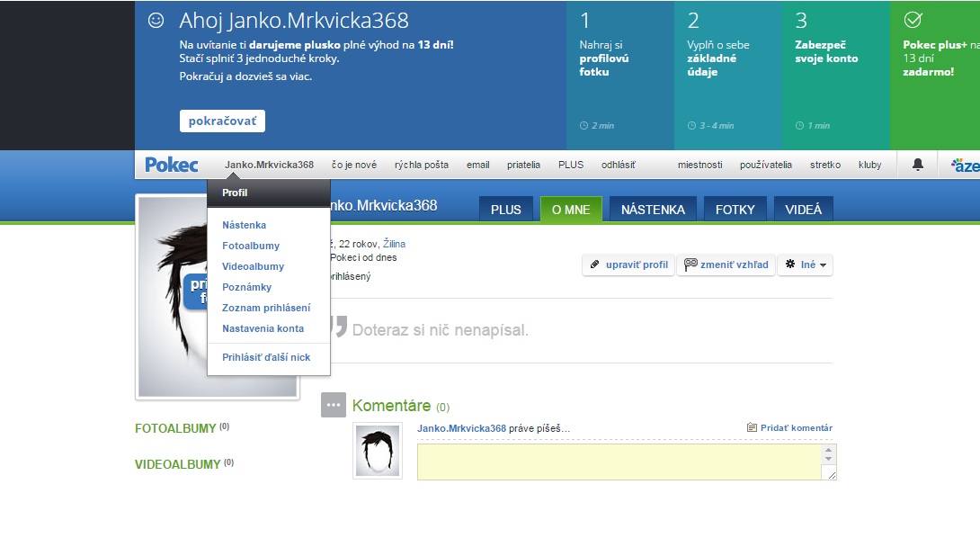Open Janko.Mrkvicka368 menu in navbar
The width and height of the screenshot is (980, 556).
[x=270, y=165]
